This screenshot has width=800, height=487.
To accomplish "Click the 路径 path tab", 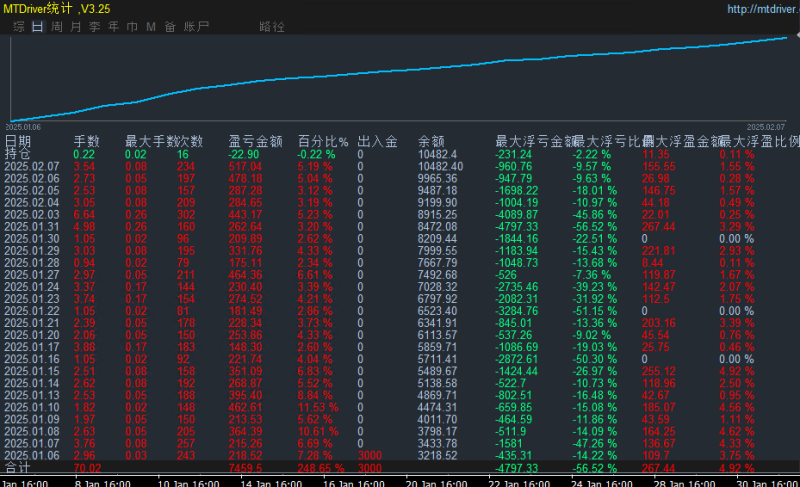I will (271, 27).
